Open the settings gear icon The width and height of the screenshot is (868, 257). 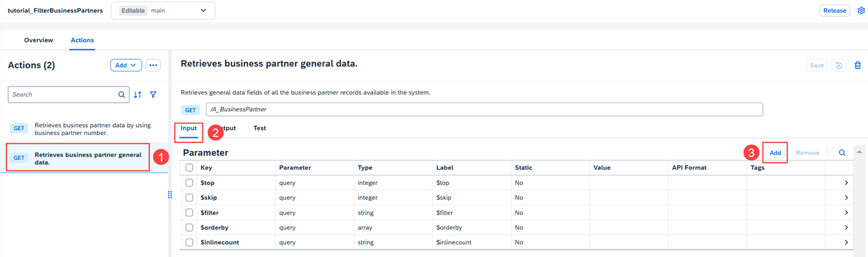(x=861, y=11)
